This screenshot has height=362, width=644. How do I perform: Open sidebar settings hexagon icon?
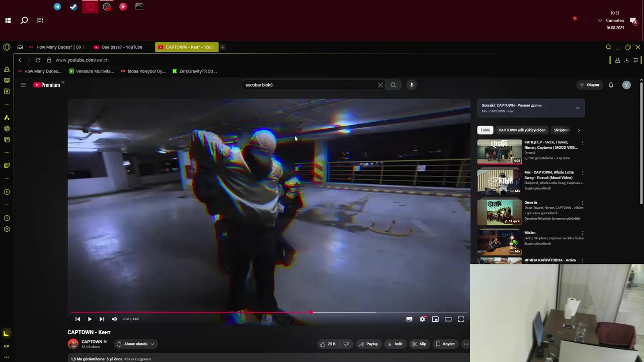coord(7,229)
